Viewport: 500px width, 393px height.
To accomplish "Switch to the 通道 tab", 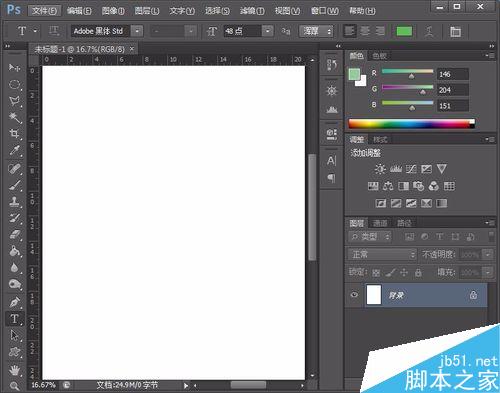I will pos(380,223).
